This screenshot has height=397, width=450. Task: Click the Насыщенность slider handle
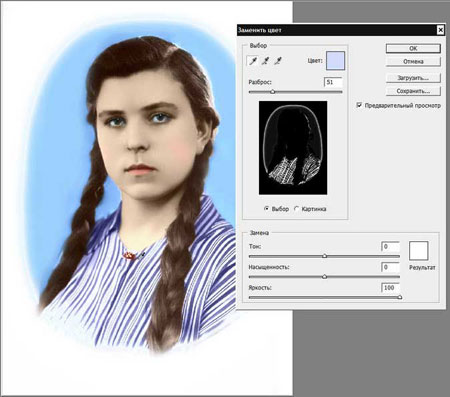(x=325, y=277)
